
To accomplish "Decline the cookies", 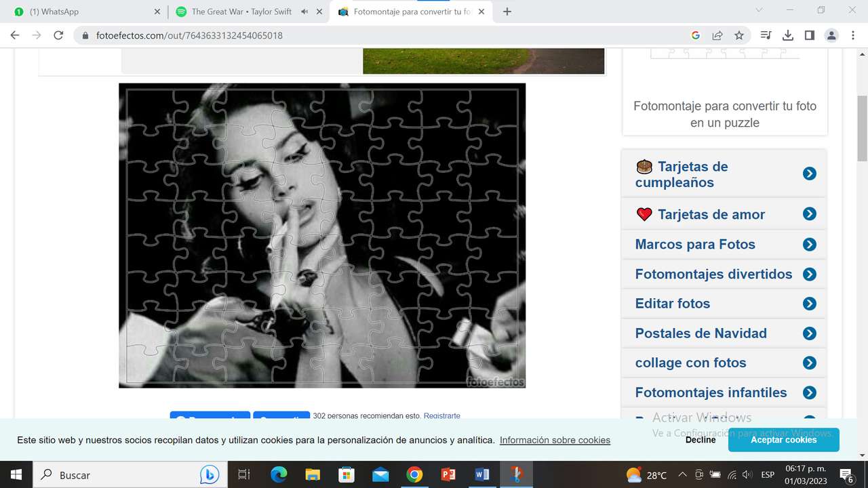I will click(701, 440).
